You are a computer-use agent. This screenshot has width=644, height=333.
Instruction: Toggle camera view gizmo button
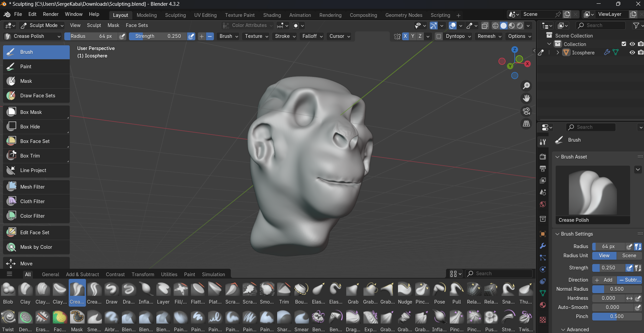click(x=526, y=111)
